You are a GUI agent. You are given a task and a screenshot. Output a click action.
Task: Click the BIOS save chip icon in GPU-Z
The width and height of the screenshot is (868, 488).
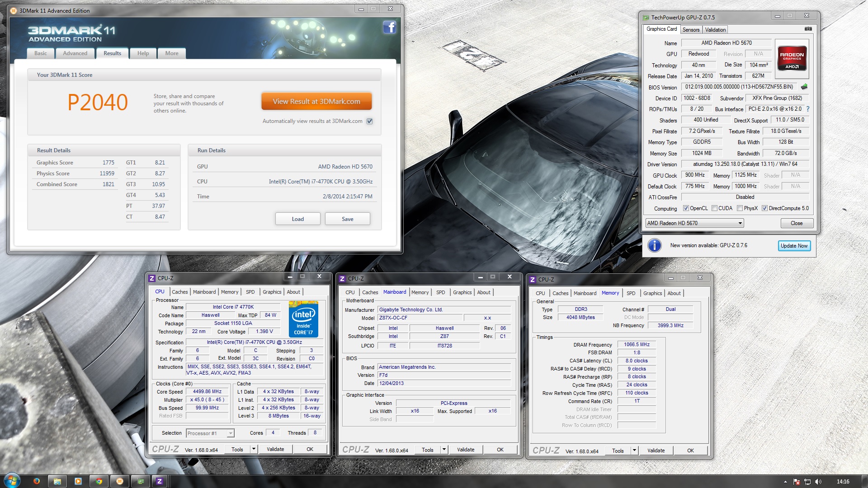(x=804, y=87)
